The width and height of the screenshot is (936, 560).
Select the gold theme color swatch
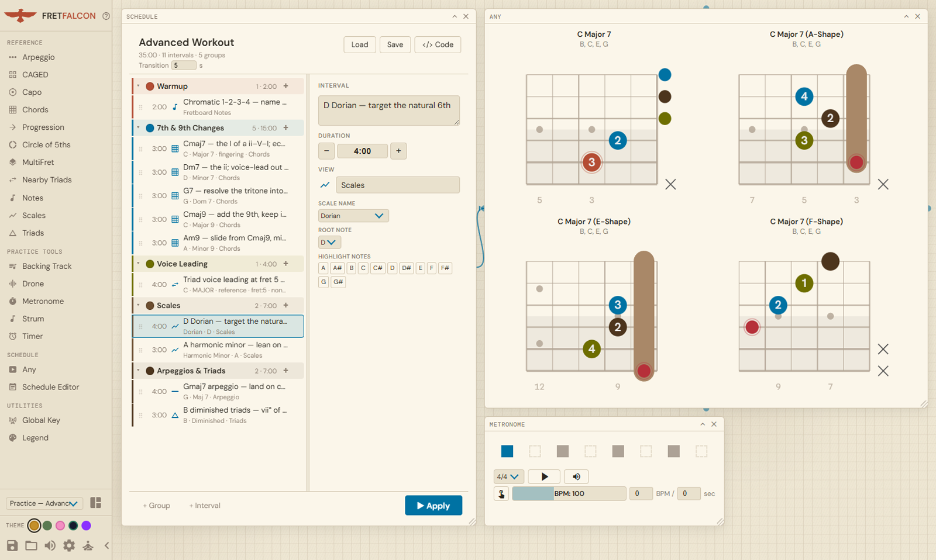click(x=34, y=526)
